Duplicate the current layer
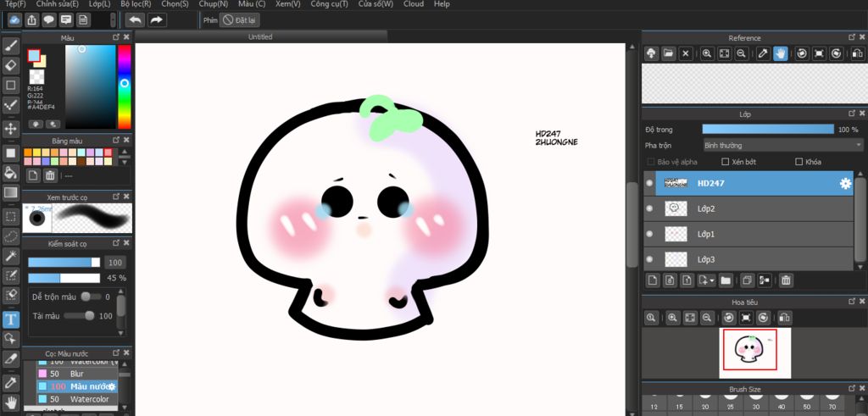Screen dimensions: 868x416 point(747,280)
